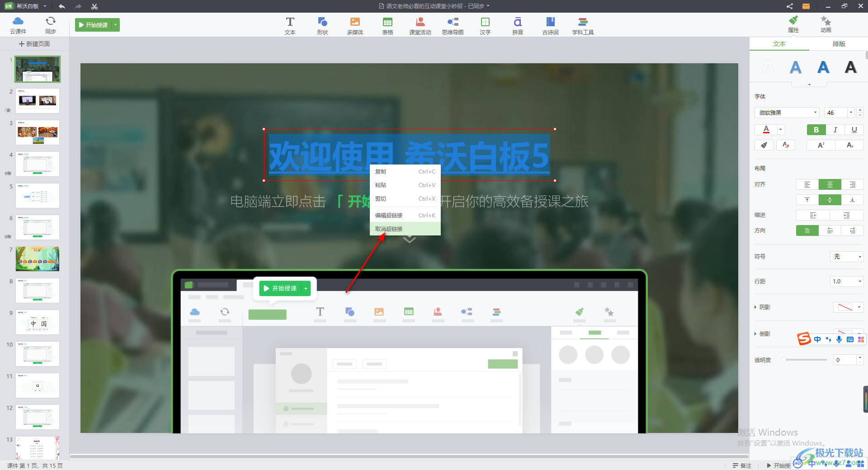Select the 文本 text tool
The height and width of the screenshot is (470, 868).
coord(290,26)
